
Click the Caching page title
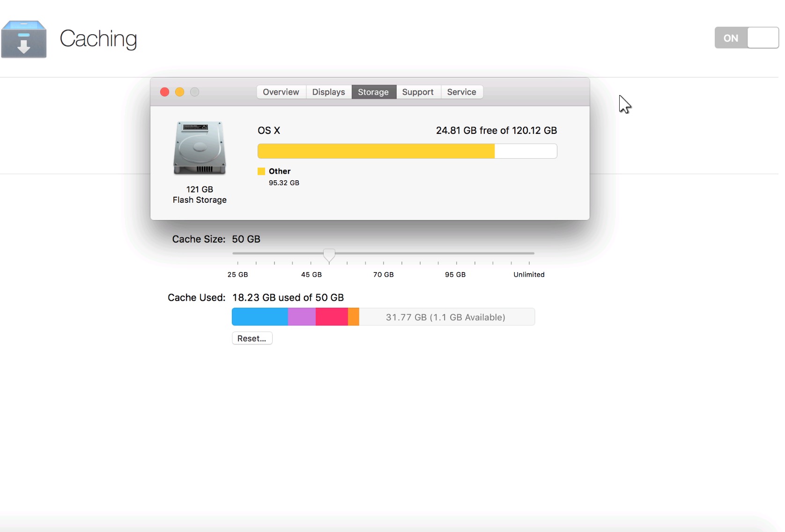(98, 39)
